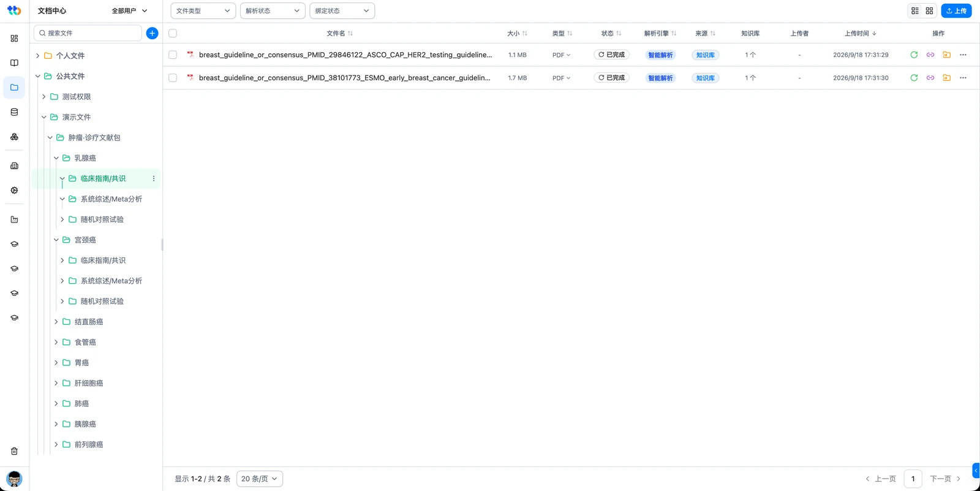Expand the 结直肠癌 folder
980x491 pixels.
pos(56,322)
